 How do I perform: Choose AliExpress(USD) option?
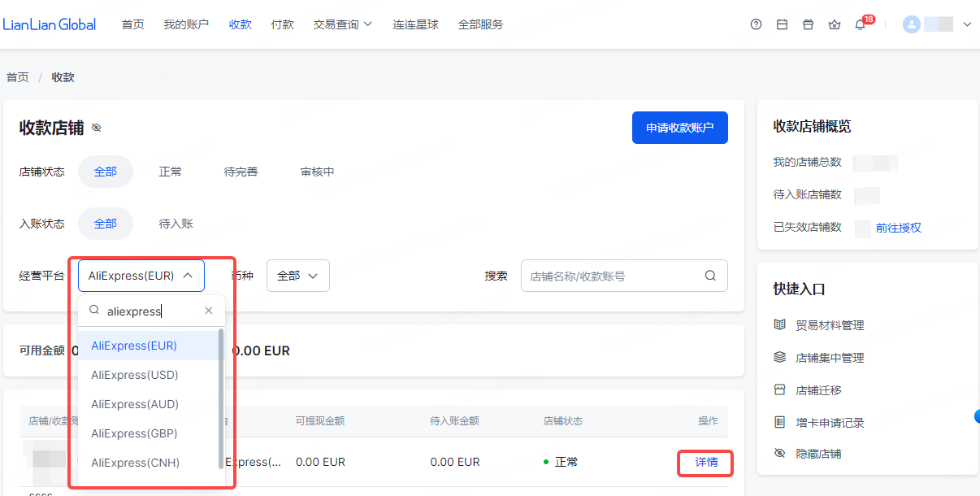[148, 375]
